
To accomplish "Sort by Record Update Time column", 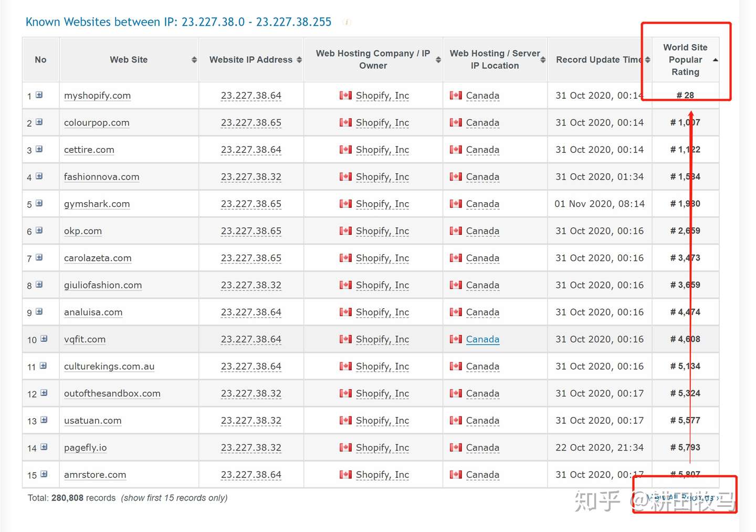I will point(648,60).
